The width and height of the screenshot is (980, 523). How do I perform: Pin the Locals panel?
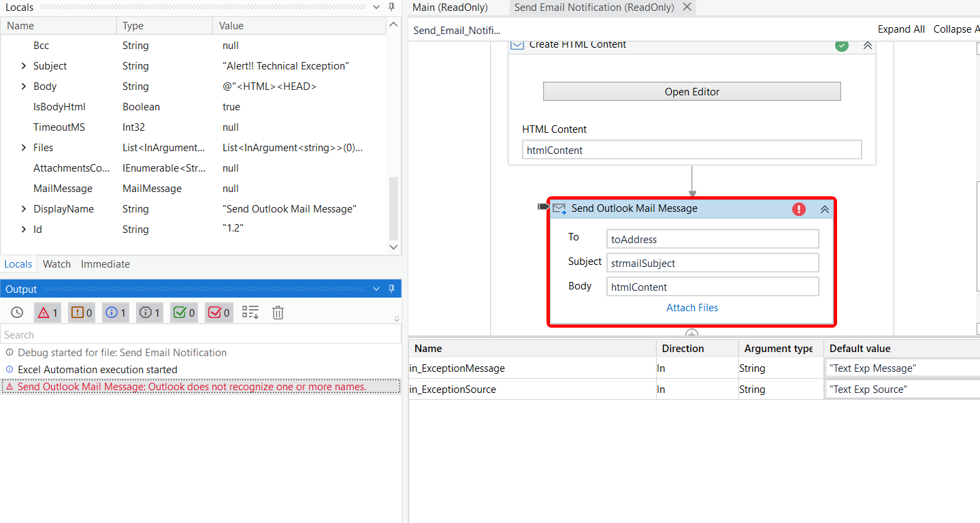(391, 7)
